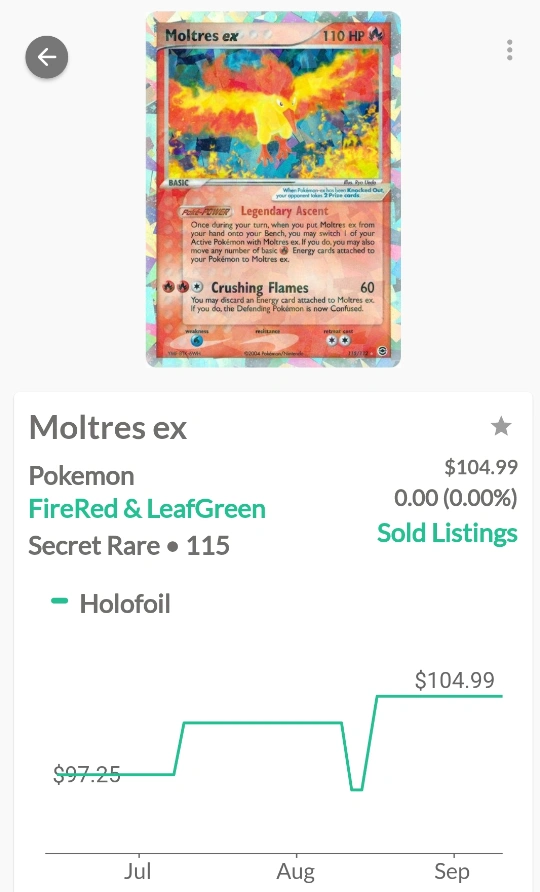Screen dimensions: 540x892
Task: View Sold Listings
Action: pyautogui.click(x=447, y=533)
